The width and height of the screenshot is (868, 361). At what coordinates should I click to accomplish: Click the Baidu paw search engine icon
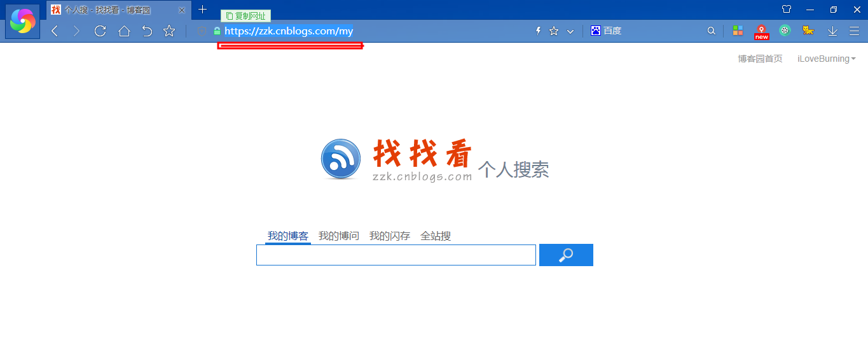[x=596, y=31]
